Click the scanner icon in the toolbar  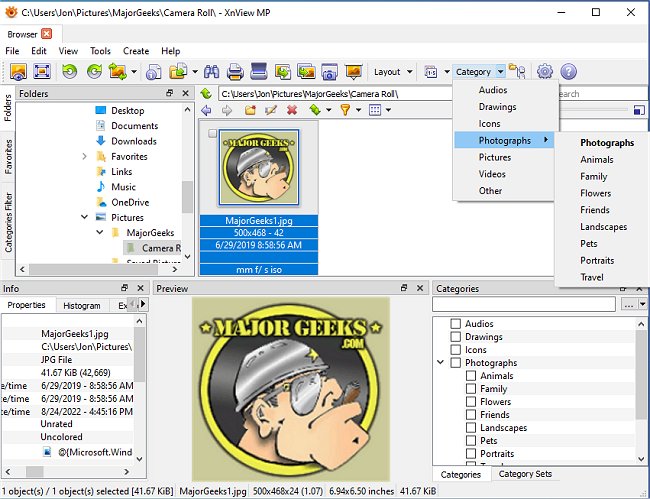(259, 72)
